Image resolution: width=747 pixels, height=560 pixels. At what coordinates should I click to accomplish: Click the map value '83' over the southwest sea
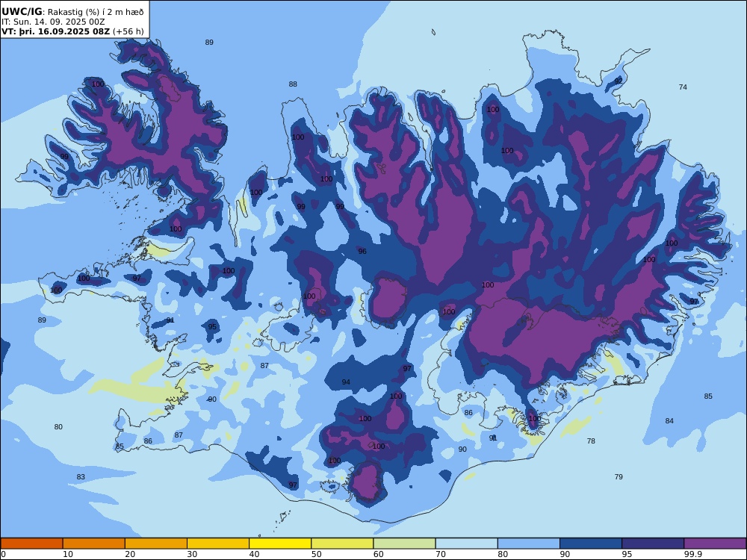click(81, 476)
